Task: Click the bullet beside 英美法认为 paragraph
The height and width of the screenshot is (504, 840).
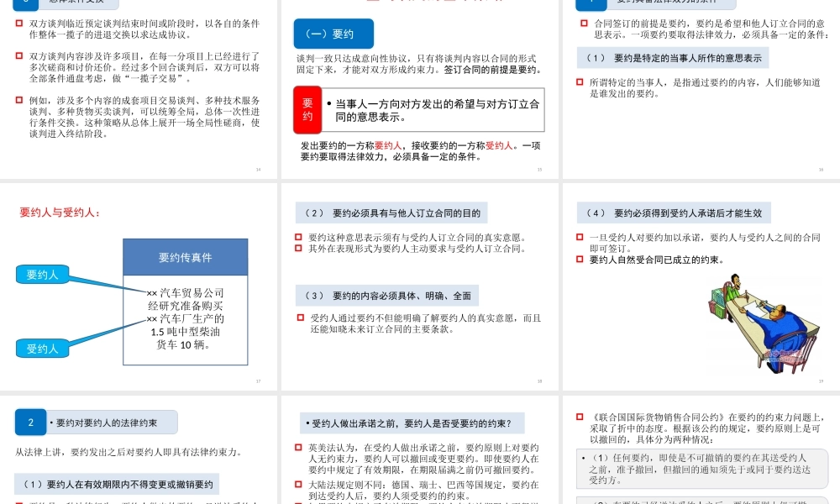Action: [297, 447]
